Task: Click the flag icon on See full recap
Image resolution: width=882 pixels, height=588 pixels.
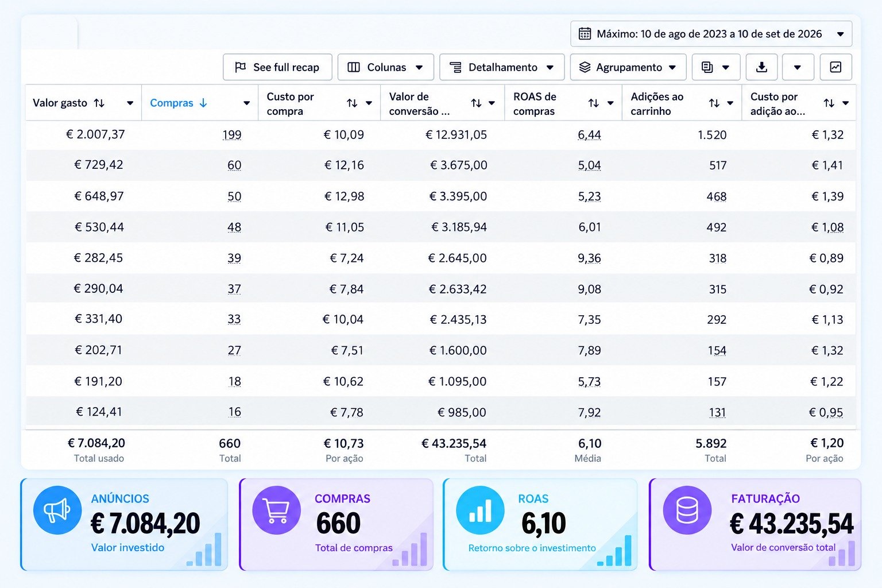Action: (x=241, y=67)
